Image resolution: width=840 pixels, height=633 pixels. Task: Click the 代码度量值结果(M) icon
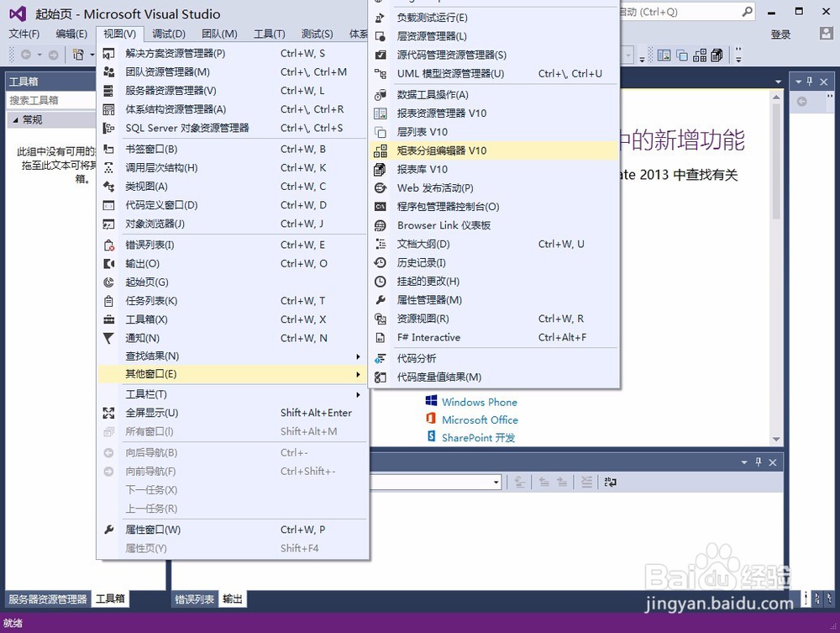click(x=381, y=377)
